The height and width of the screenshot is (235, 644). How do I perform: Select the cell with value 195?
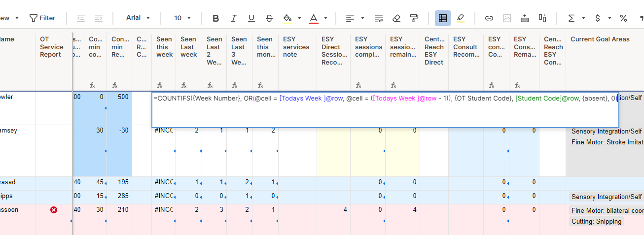tap(119, 183)
